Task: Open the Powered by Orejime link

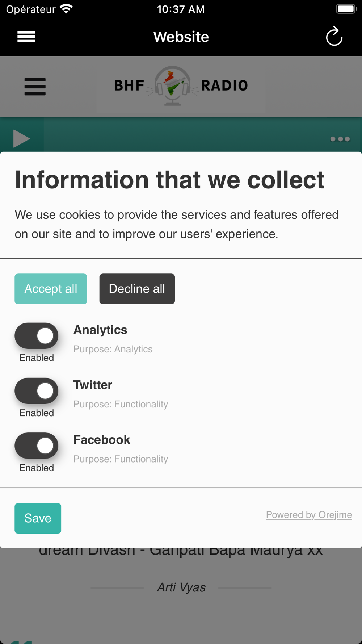Action: pos(309,515)
